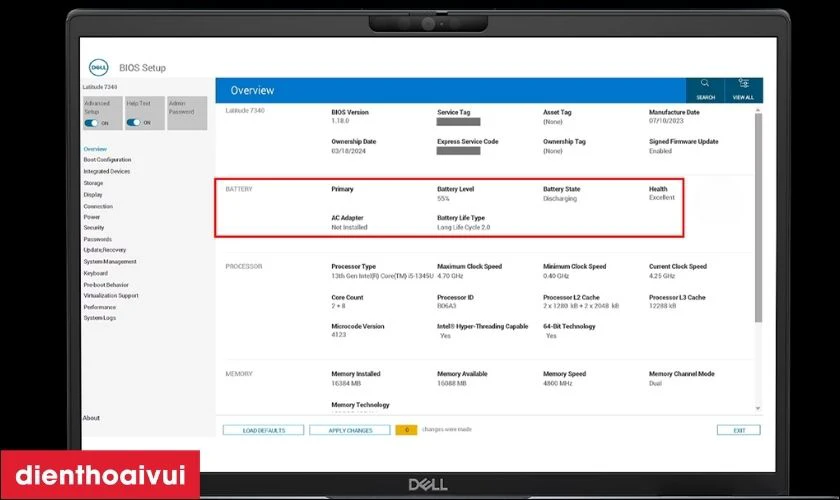Click the Load Defaults button

[x=264, y=430]
